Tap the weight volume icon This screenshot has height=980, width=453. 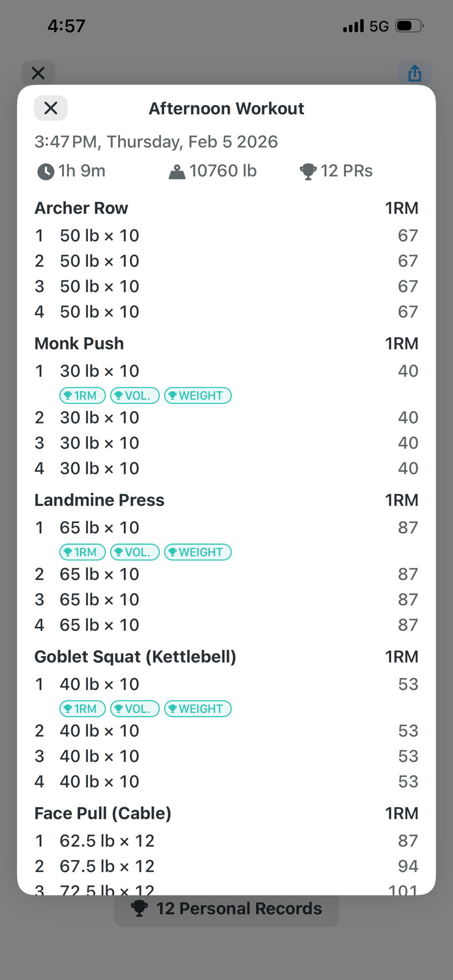[x=177, y=171]
